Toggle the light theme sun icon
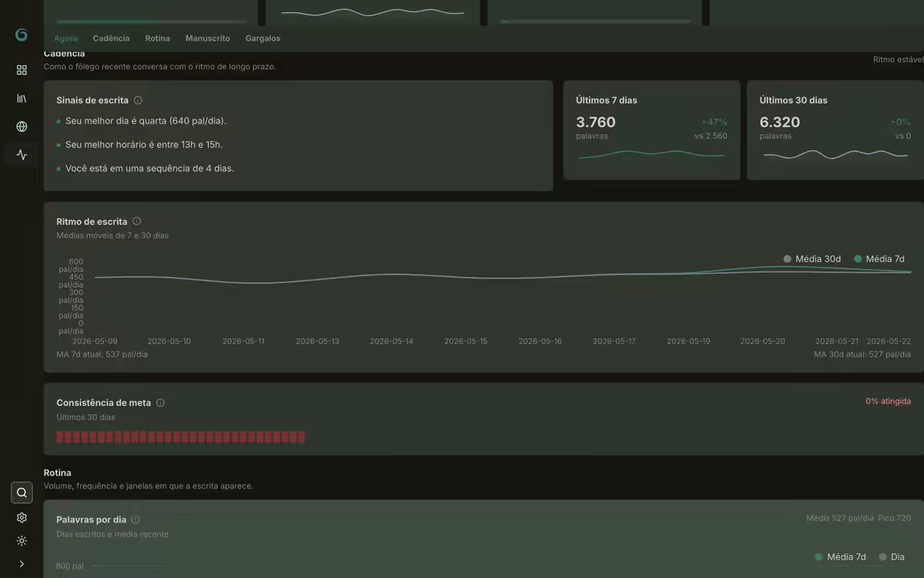This screenshot has height=578, width=924. click(x=22, y=541)
